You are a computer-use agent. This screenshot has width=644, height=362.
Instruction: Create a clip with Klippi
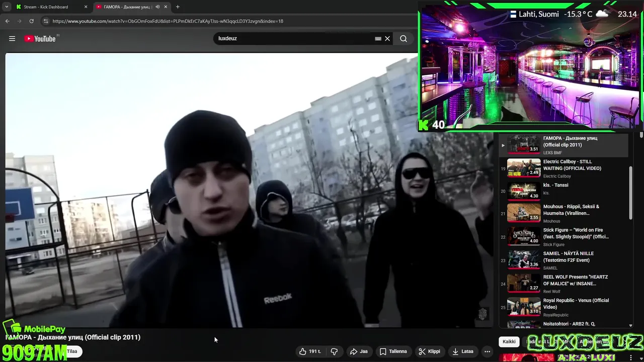(x=429, y=351)
